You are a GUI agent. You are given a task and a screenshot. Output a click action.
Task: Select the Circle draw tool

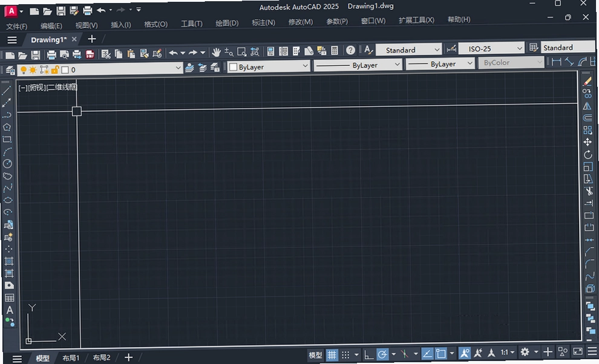(x=7, y=164)
